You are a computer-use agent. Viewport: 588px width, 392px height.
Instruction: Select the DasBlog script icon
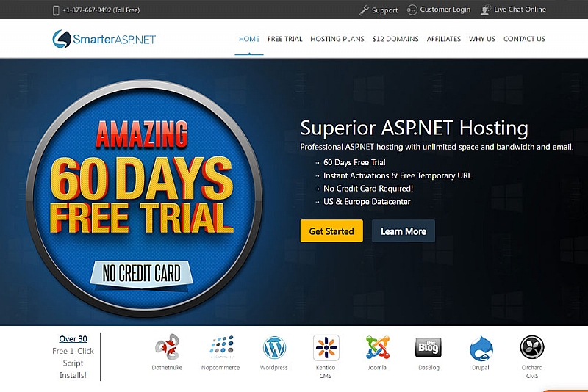(x=429, y=347)
